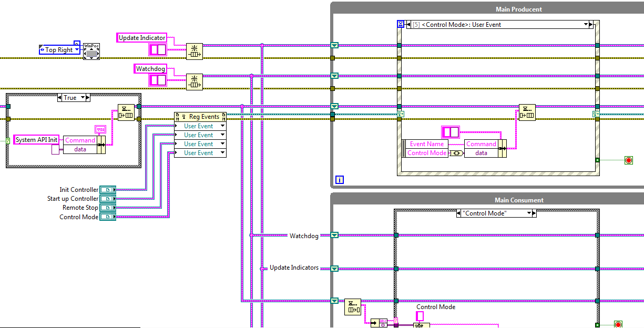Screen dimensions: 644x328
Task: Click the Start up Controller terminal icon
Action: (x=108, y=199)
